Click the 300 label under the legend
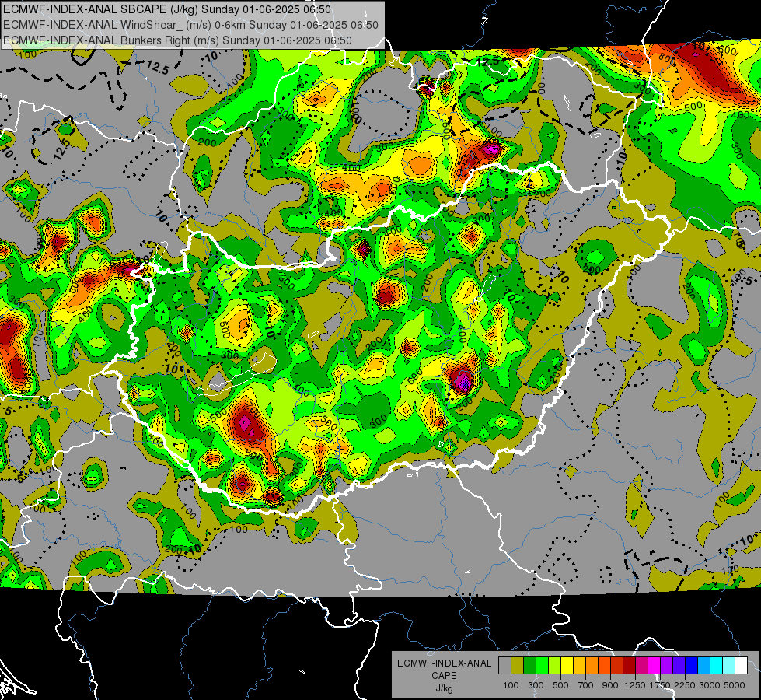Screen dimensions: 761x700 coord(536,685)
